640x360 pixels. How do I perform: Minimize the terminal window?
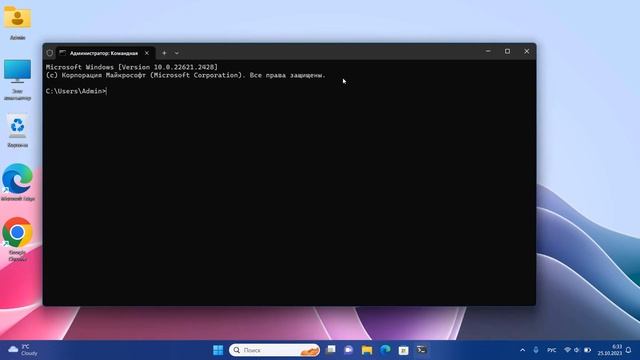[488, 51]
